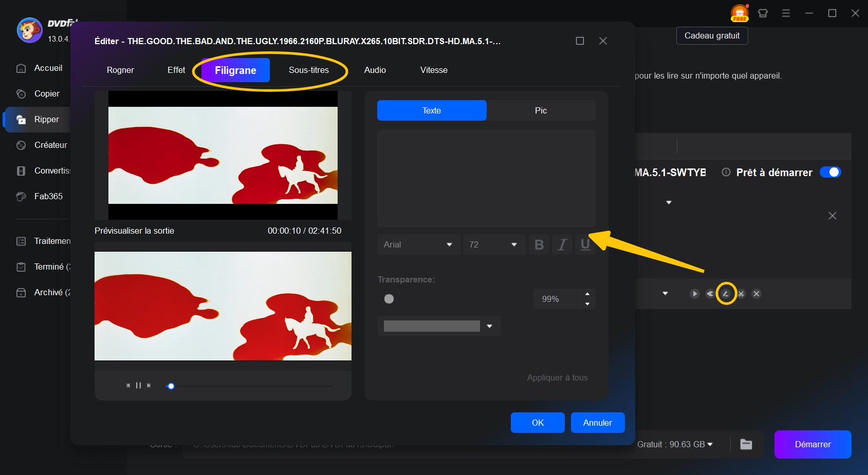Pause the preview playback
This screenshot has height=475, width=868.
(x=138, y=386)
